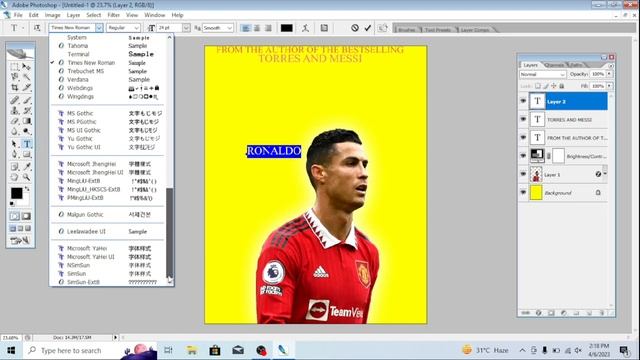
Task: Select the Crop tool
Action: pyautogui.click(x=14, y=87)
